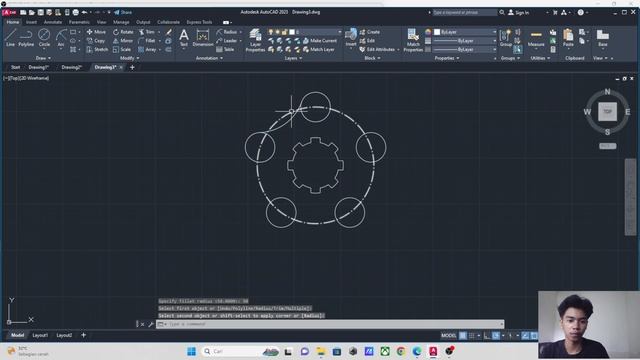Screen dimensions: 640x360
Task: Activate the Array command
Action: click(x=147, y=49)
